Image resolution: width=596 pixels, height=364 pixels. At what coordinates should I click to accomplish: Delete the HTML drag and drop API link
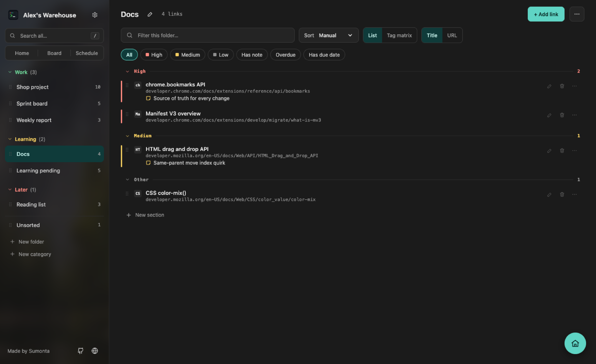tap(562, 151)
